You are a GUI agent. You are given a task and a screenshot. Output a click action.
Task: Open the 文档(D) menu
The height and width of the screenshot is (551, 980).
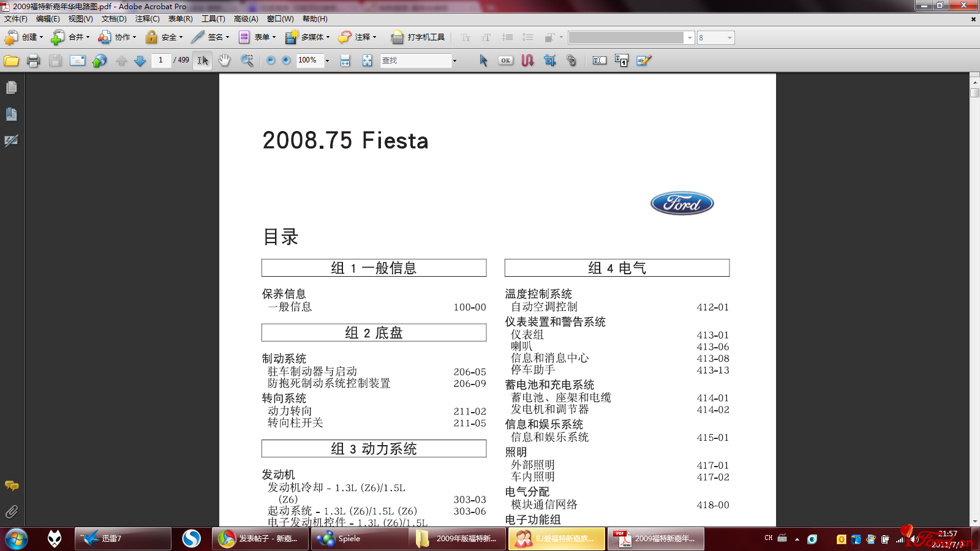coord(114,19)
